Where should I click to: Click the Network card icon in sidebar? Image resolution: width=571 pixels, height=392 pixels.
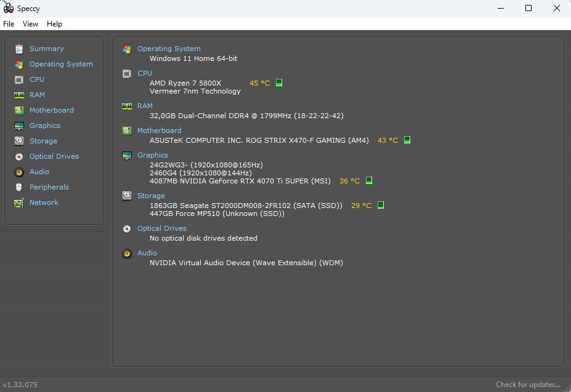point(19,202)
